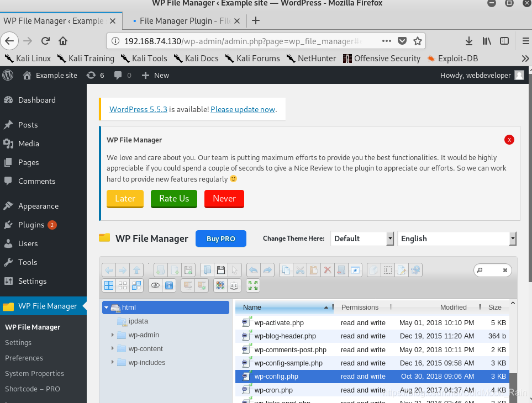Click the Edit file pencil icon
532x403 pixels.
click(x=402, y=270)
